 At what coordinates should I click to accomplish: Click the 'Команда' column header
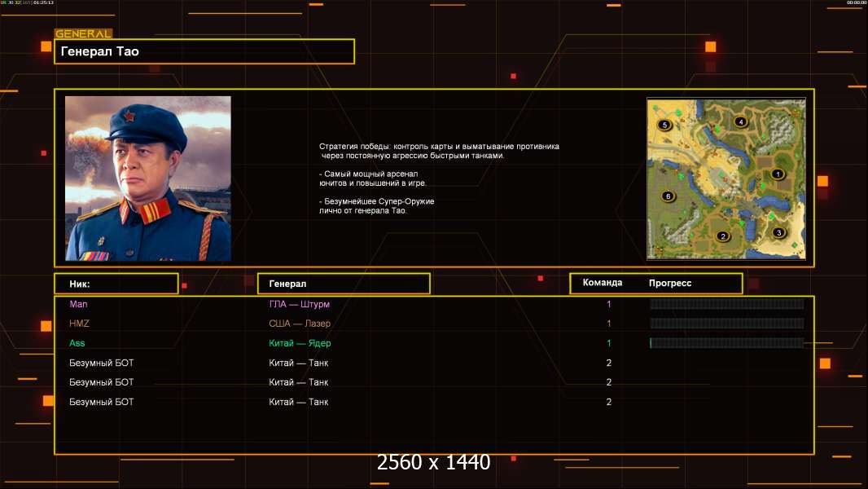click(x=603, y=283)
